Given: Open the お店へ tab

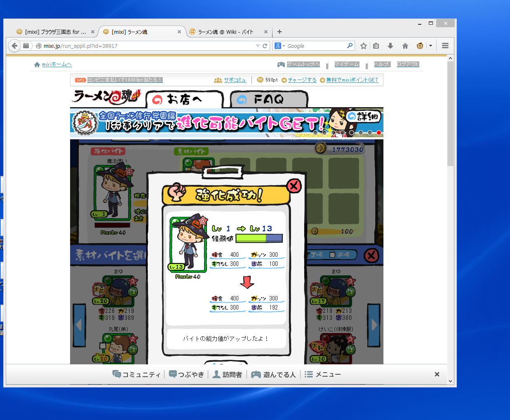Looking at the screenshot, I should pyautogui.click(x=185, y=99).
